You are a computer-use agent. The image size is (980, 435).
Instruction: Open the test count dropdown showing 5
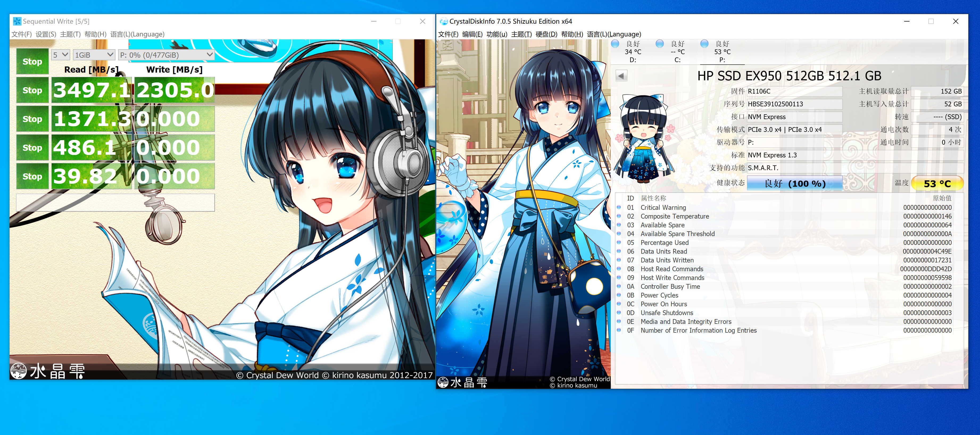point(60,55)
